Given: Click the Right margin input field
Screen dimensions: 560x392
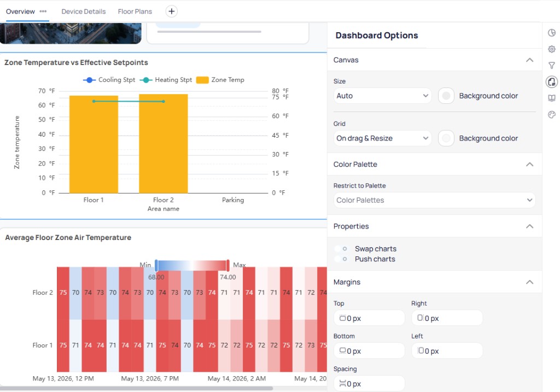Looking at the screenshot, I should point(447,318).
